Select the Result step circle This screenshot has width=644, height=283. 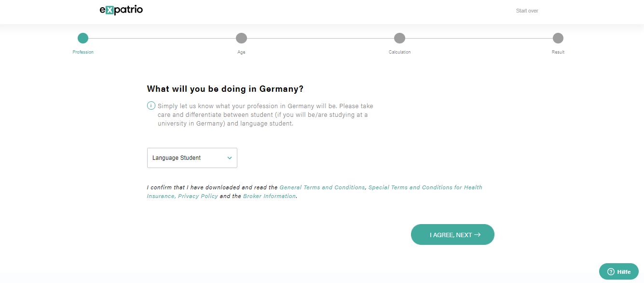click(558, 38)
